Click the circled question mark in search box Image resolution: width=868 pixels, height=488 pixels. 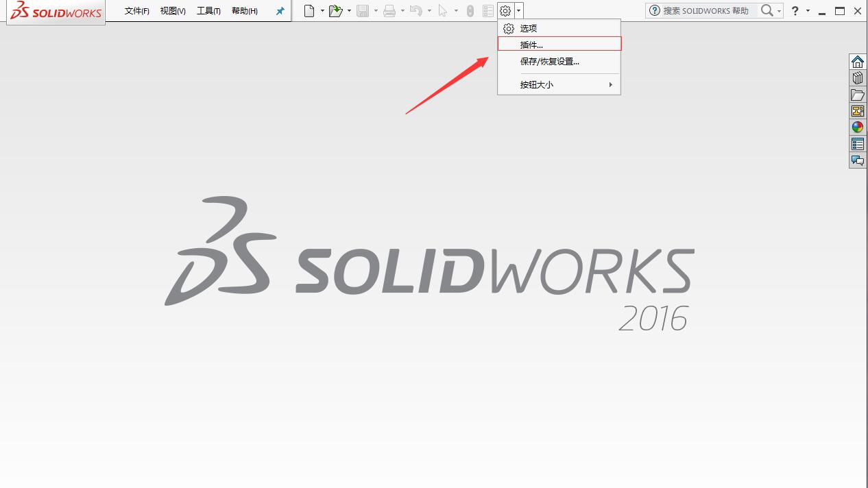point(655,11)
